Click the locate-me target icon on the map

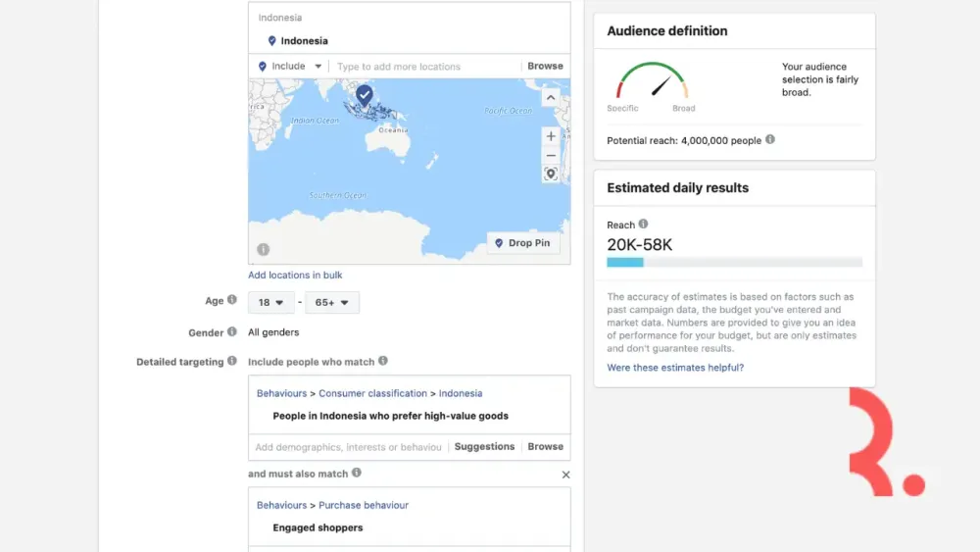(x=551, y=174)
